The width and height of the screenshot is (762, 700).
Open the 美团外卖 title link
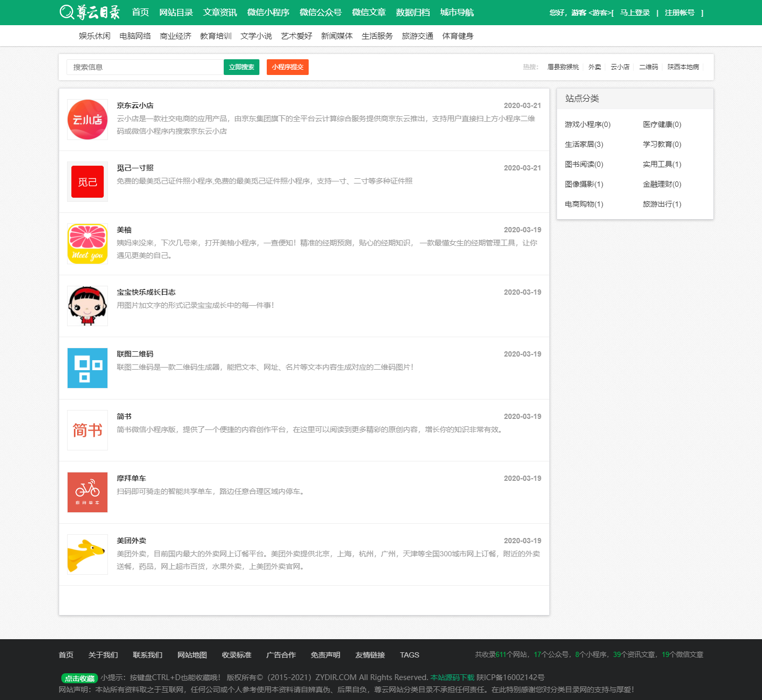point(132,541)
